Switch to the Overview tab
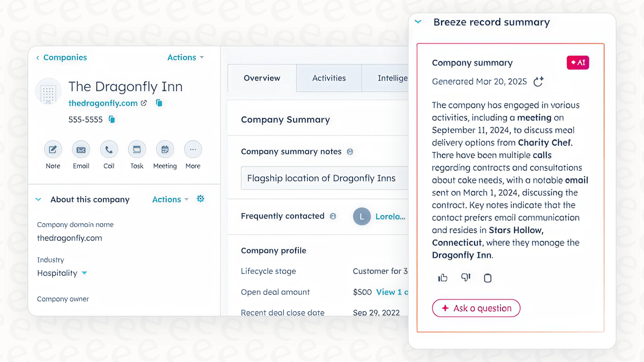 (x=261, y=78)
